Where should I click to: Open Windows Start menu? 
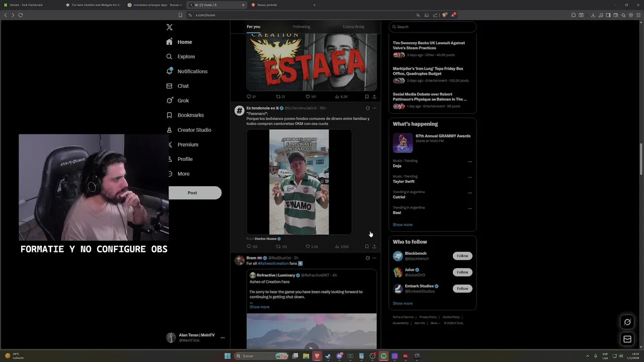pos(227,356)
